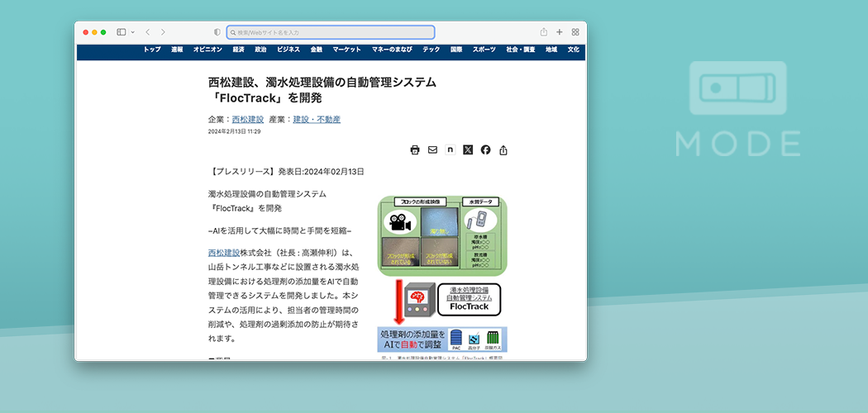
Task: Share the article on note
Action: (x=450, y=150)
